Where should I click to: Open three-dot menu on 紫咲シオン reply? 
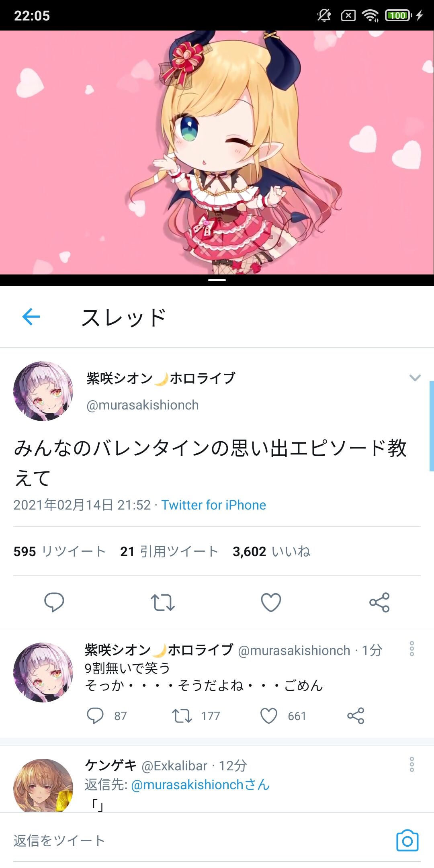412,649
